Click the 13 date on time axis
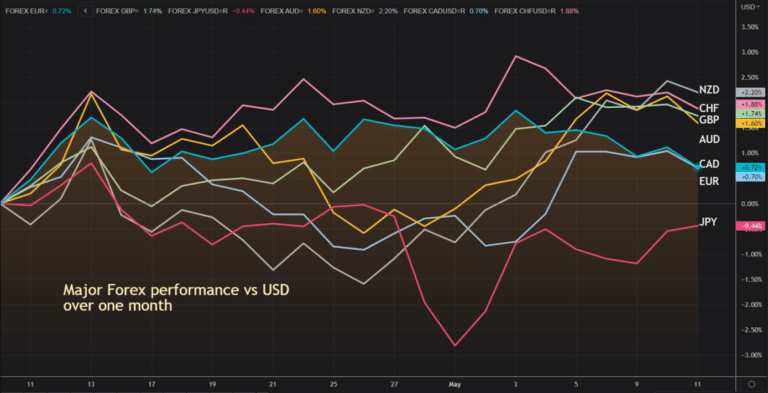Image resolution: width=768 pixels, height=393 pixels. (91, 384)
